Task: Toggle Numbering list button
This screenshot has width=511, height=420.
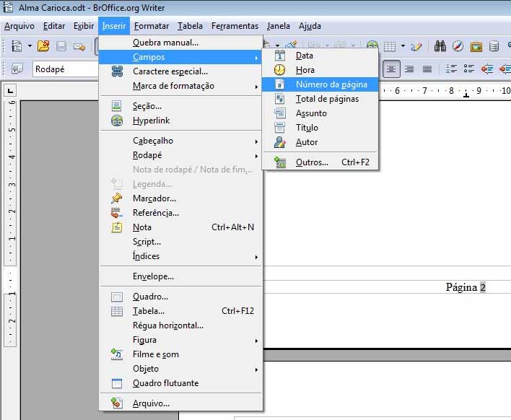Action: coord(451,69)
